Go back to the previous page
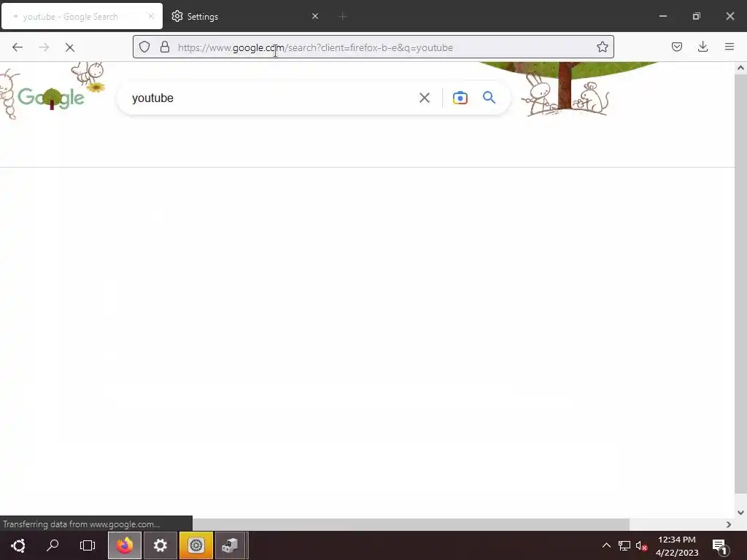The height and width of the screenshot is (560, 747). point(18,47)
